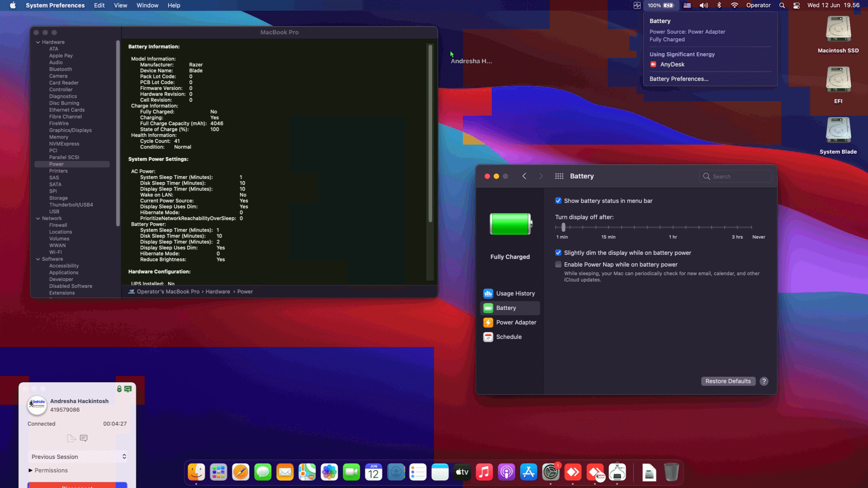Open Launchpad from the Dock

tap(218, 473)
